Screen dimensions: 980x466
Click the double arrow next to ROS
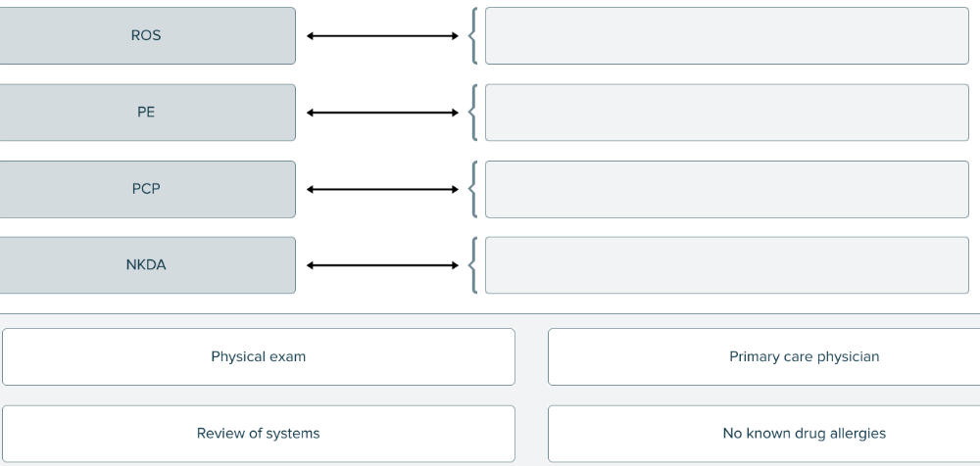pyautogui.click(x=382, y=36)
